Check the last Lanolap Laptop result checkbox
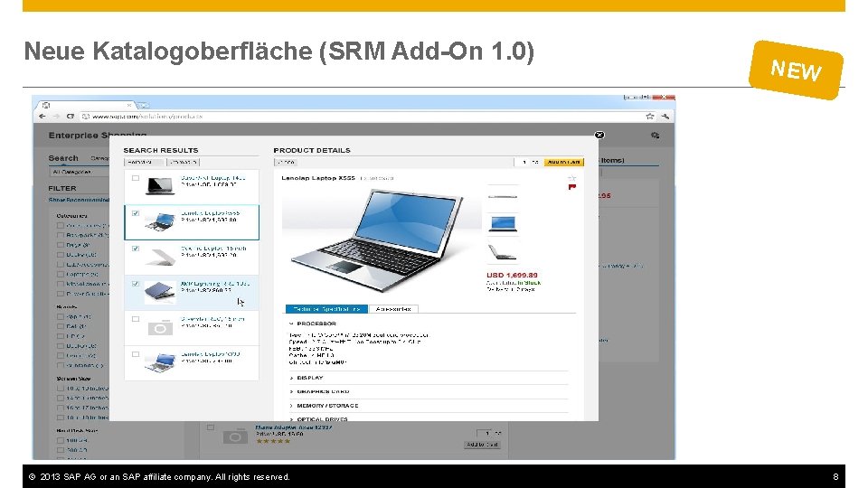This screenshot has height=488, width=868. 136,354
